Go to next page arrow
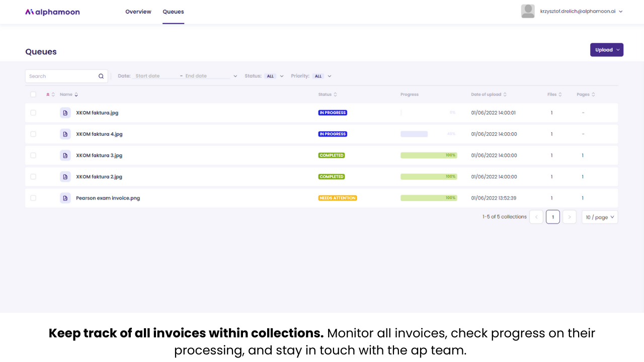This screenshot has width=644, height=362. pos(570,217)
